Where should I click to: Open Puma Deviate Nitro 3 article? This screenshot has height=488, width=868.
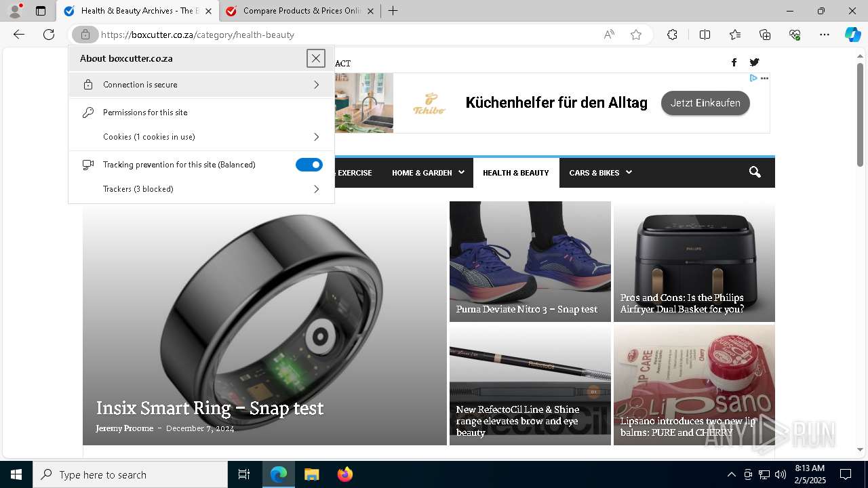pos(527,309)
